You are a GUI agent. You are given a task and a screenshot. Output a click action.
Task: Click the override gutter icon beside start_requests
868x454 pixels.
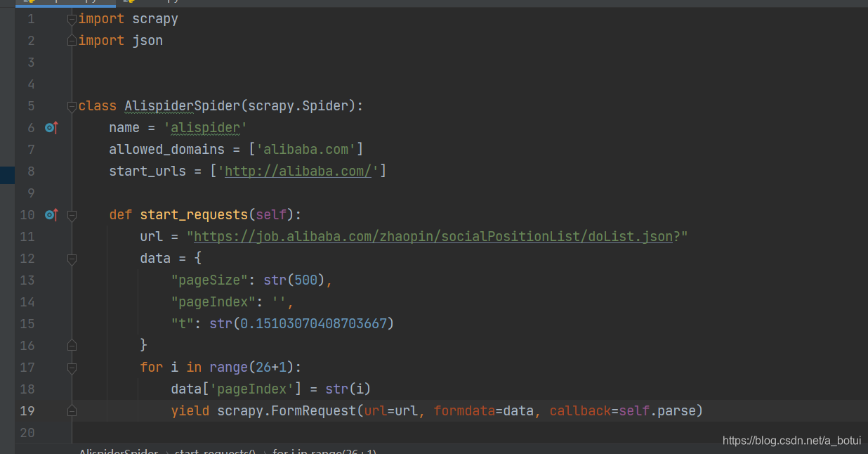point(51,215)
